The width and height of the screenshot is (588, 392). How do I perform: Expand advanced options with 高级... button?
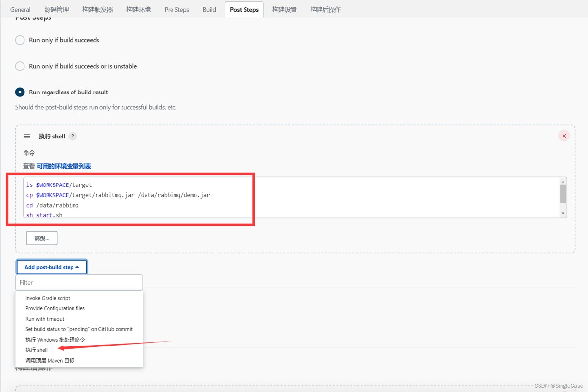tap(42, 238)
